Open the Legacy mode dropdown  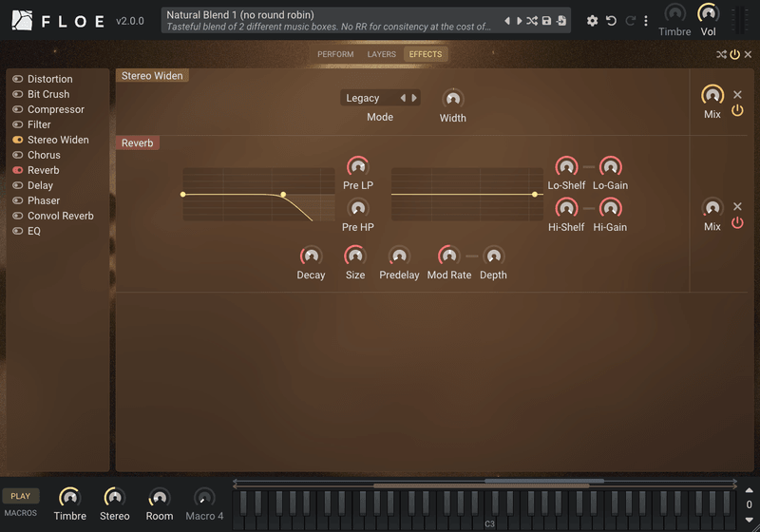click(380, 98)
